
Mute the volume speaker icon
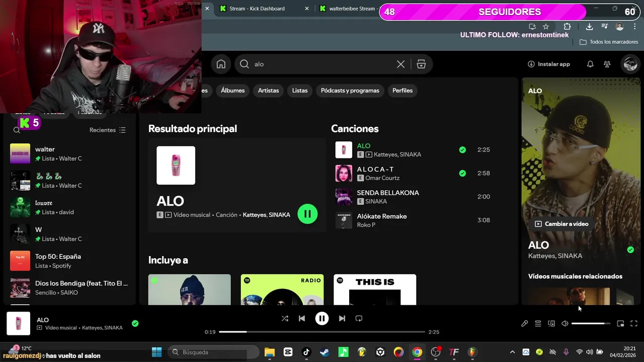click(565, 324)
